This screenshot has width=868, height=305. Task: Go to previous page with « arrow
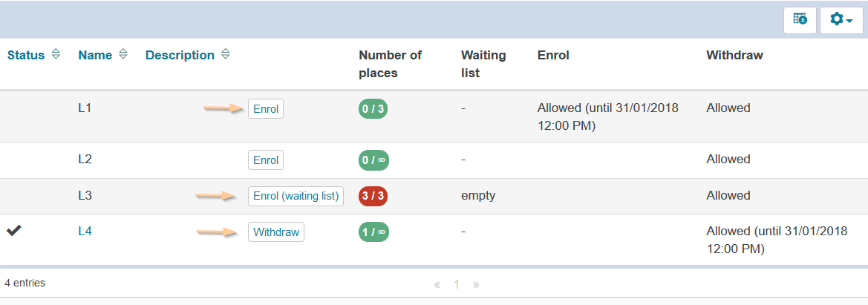click(437, 284)
